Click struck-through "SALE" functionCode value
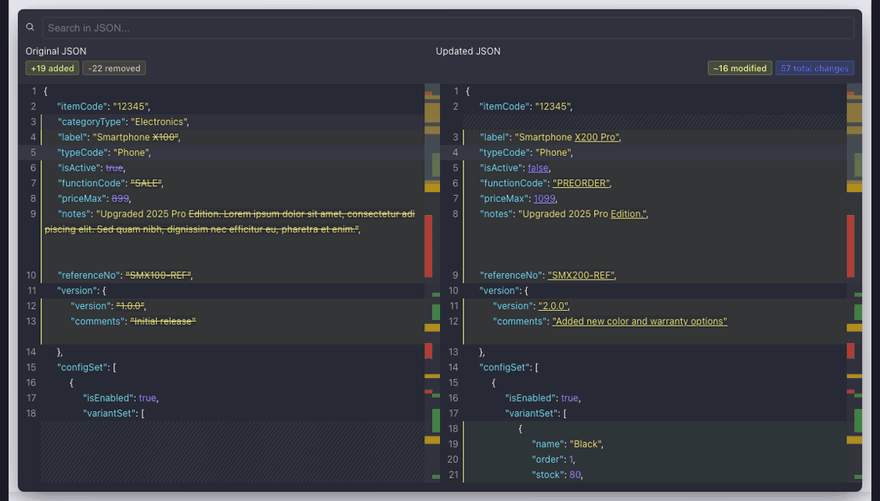 pos(146,183)
